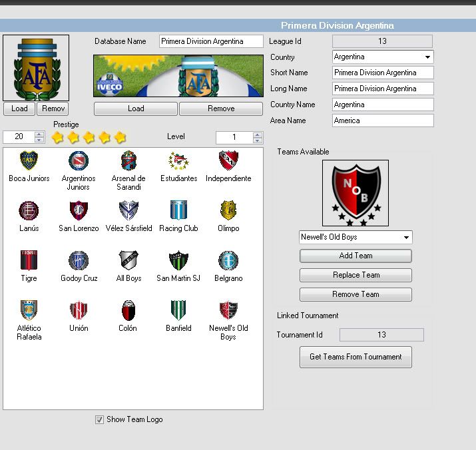Select the Independiente team crest
This screenshot has height=450, width=476.
(228, 160)
